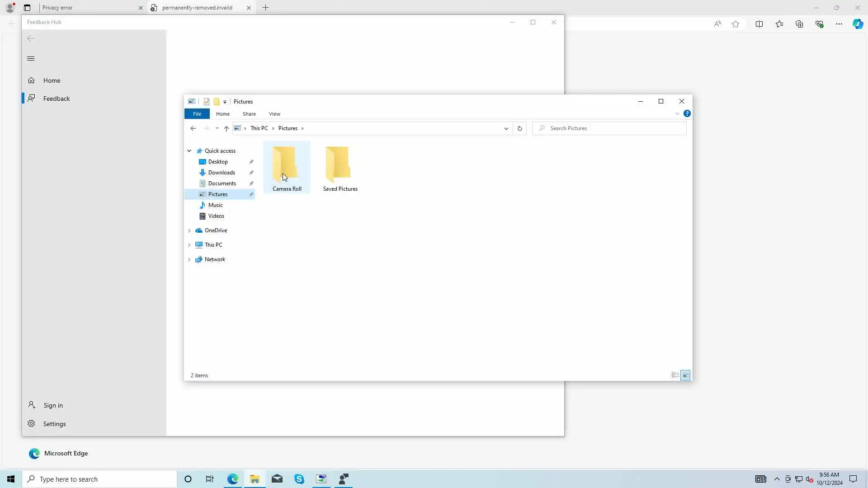Expand the ribbon with the chevron
Screen dimensions: 868x488
coord(677,114)
